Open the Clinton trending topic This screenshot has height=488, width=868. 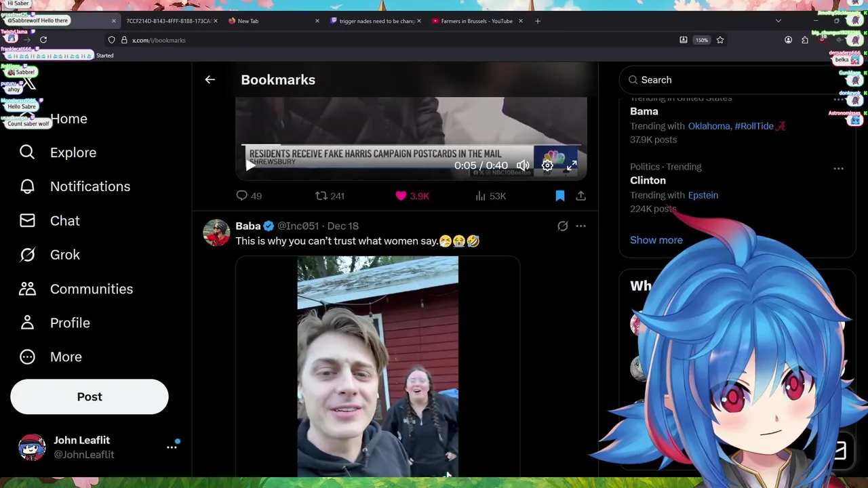click(x=648, y=180)
